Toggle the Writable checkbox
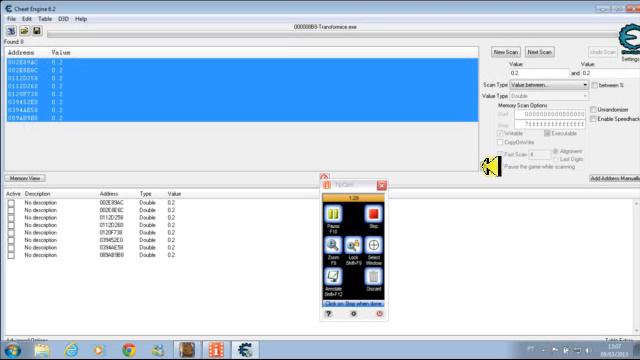This screenshot has width=640, height=360. 500,133
